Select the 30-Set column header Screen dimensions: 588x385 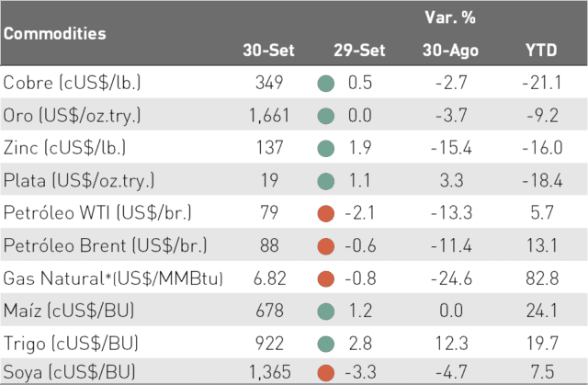pos(268,51)
